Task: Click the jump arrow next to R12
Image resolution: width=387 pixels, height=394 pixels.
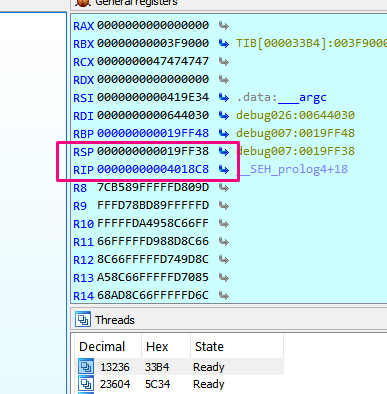Action: pyautogui.click(x=224, y=260)
